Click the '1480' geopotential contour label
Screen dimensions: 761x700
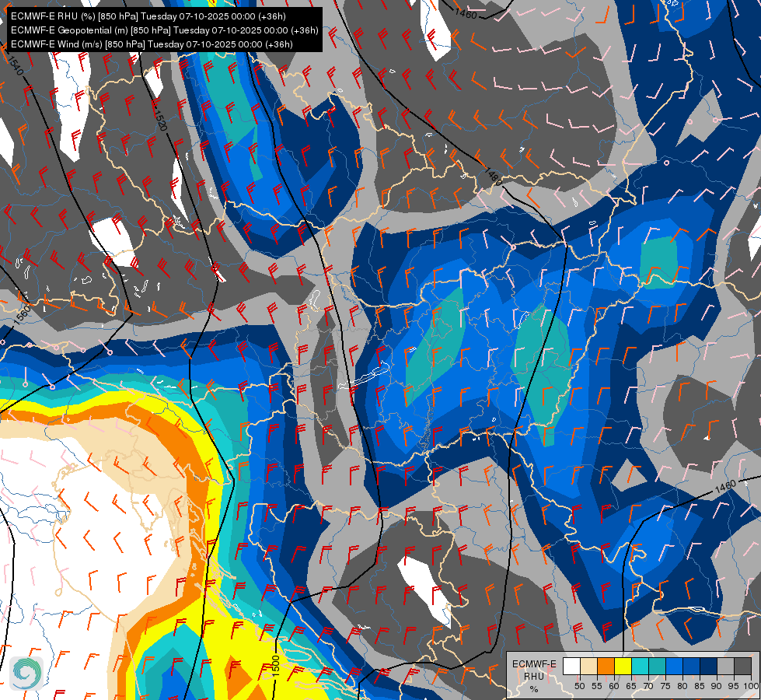[494, 177]
